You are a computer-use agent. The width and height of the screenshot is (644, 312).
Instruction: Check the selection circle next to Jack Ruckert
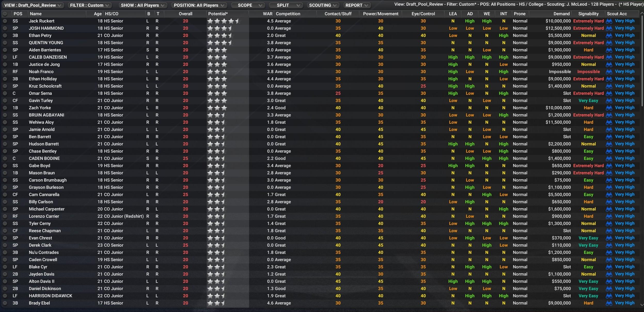click(x=5, y=21)
